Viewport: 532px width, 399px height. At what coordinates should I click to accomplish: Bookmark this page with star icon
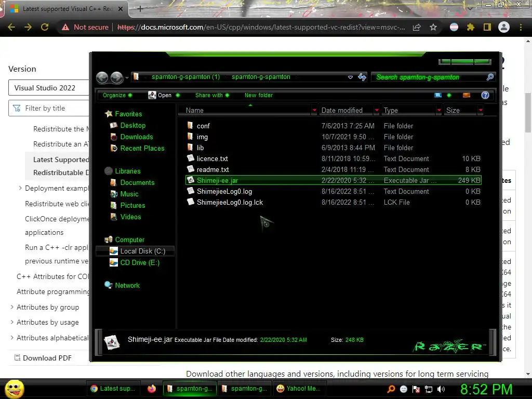(433, 27)
